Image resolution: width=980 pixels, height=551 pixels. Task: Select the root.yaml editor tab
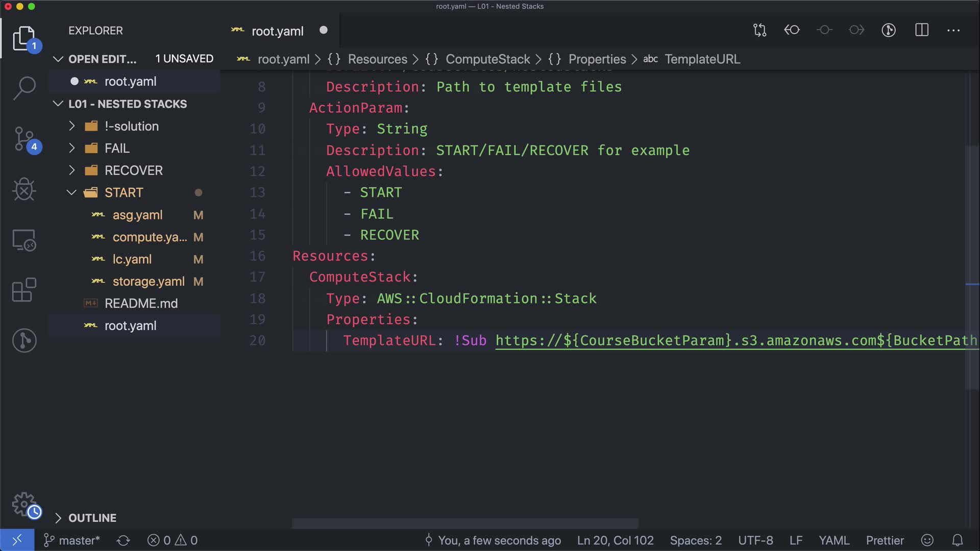(277, 31)
